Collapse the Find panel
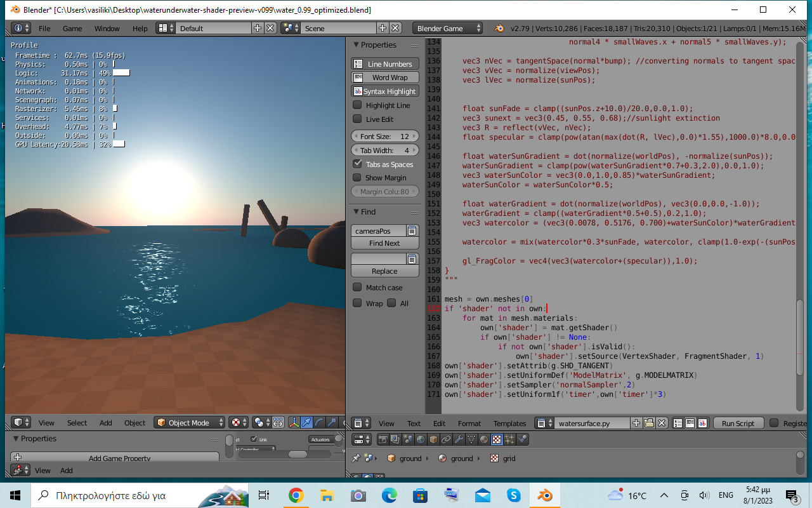Viewport: 812px width, 508px height. pos(355,212)
